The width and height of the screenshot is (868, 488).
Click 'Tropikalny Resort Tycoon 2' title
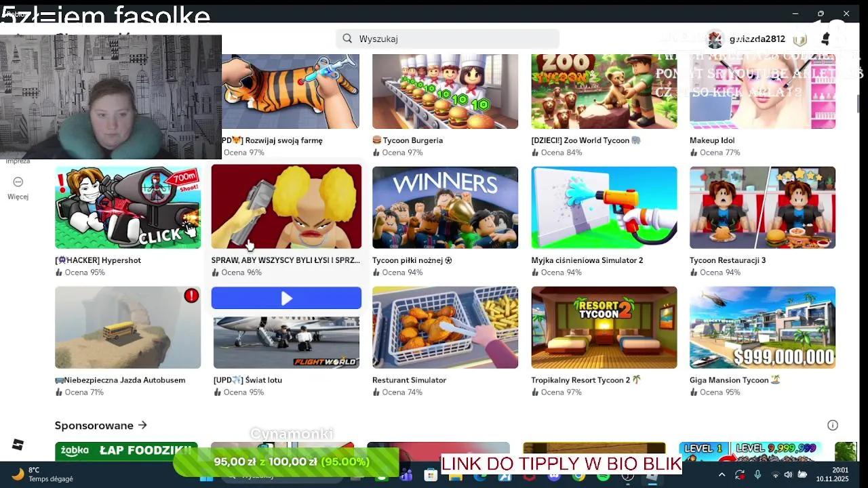(x=586, y=380)
